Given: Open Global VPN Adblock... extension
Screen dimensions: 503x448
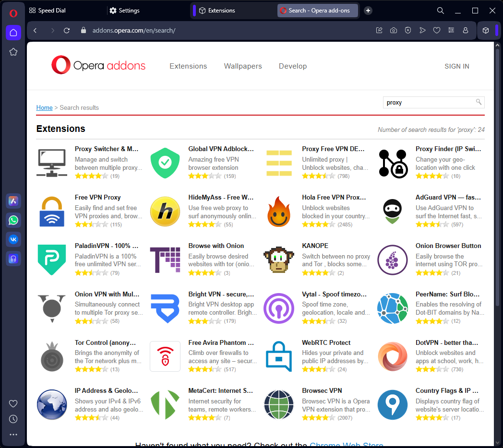Looking at the screenshot, I should pyautogui.click(x=221, y=149).
